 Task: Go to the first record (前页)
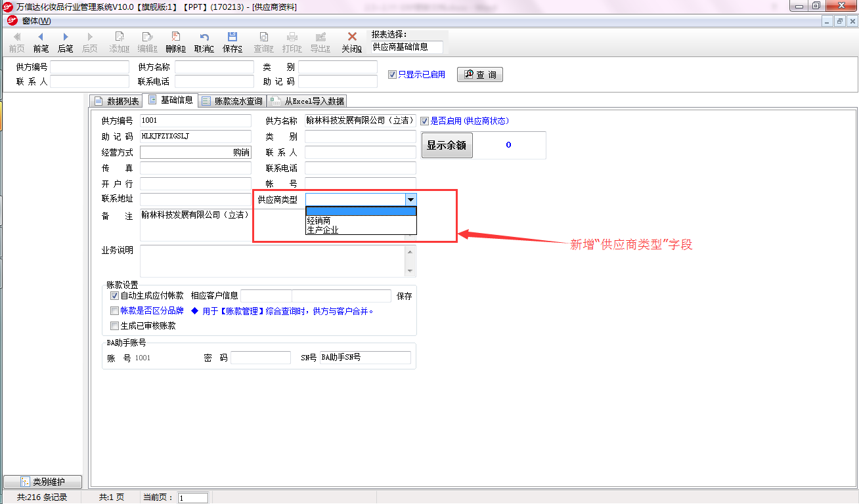click(x=16, y=42)
